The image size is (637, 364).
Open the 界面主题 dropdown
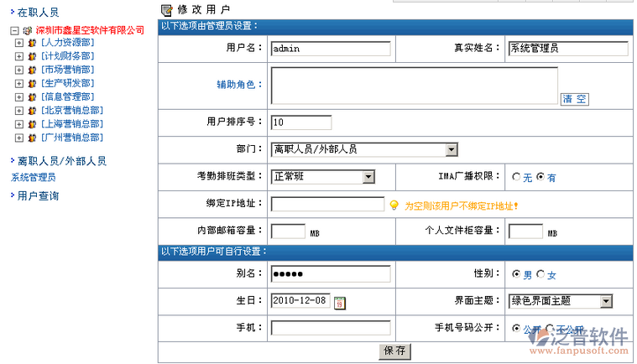click(606, 301)
